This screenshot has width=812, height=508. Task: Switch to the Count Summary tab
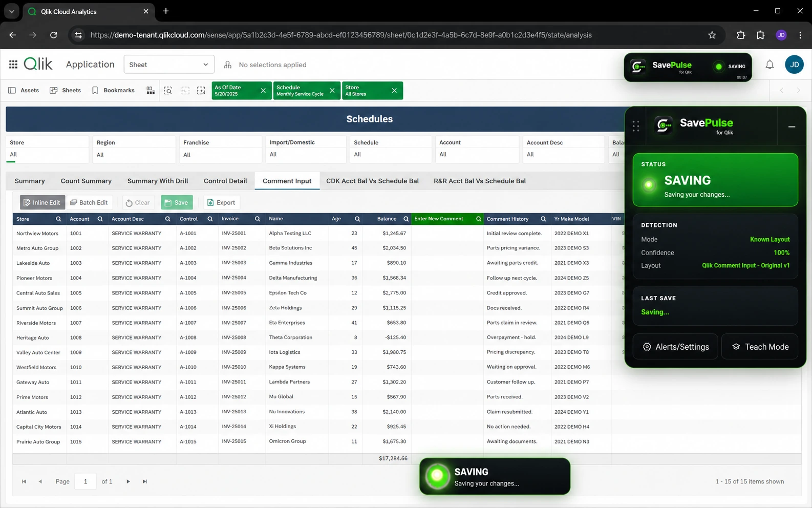tap(86, 181)
